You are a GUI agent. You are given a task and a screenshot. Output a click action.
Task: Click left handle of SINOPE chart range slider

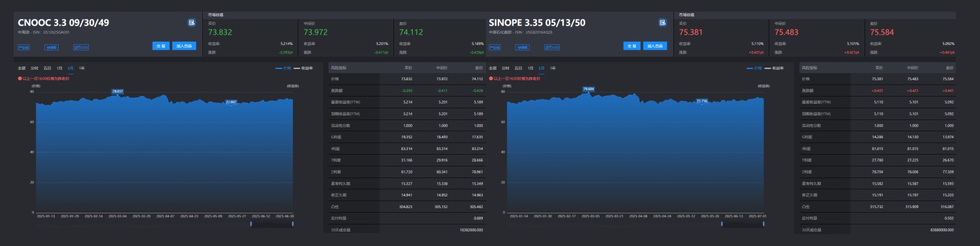(x=722, y=224)
